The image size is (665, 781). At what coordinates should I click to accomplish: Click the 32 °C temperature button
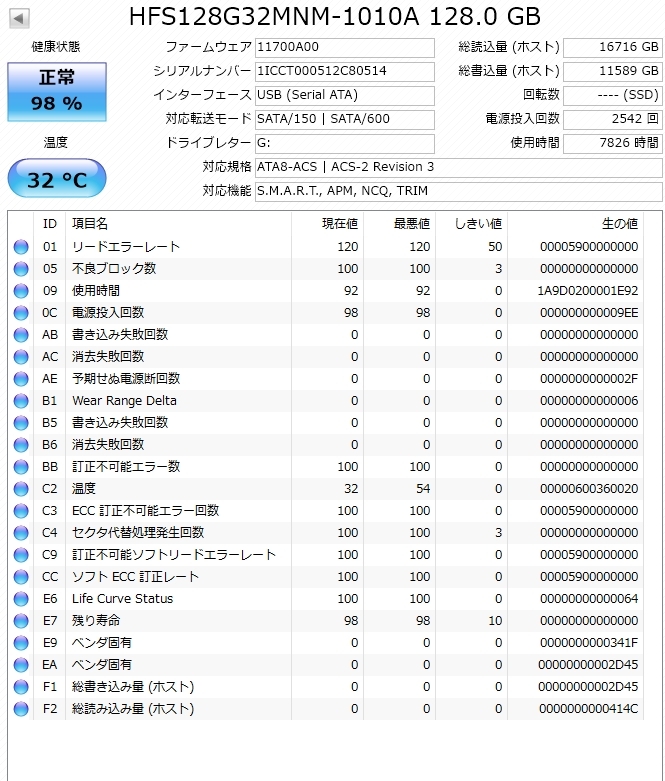click(x=57, y=178)
